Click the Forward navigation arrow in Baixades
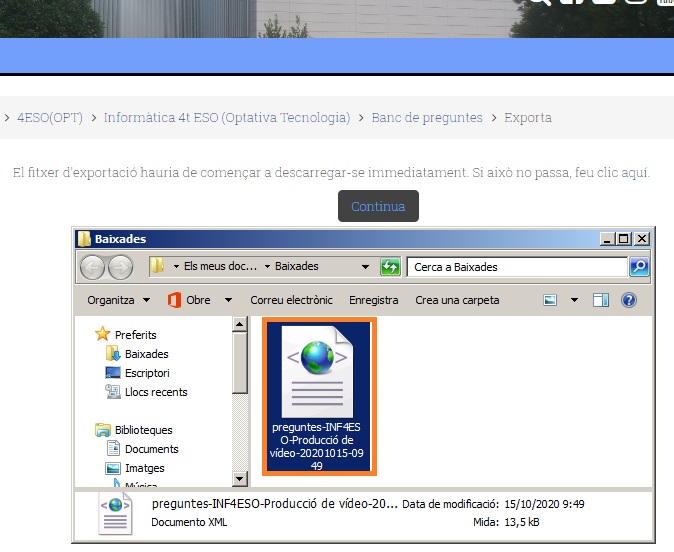The width and height of the screenshot is (674, 552). coord(120,267)
